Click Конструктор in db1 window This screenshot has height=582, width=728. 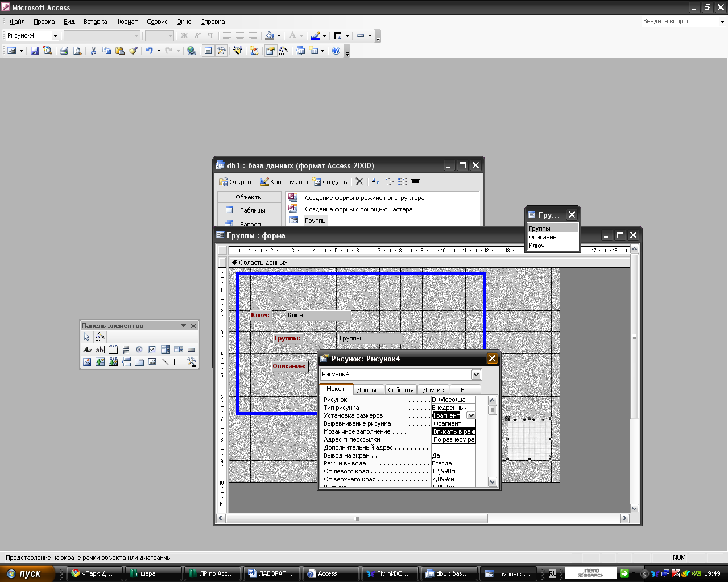(284, 182)
